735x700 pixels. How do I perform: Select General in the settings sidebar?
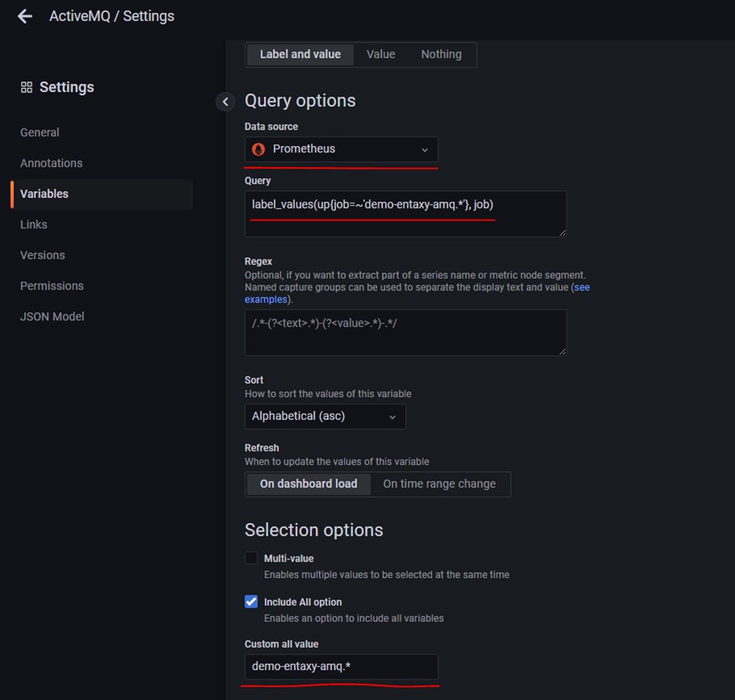tap(40, 132)
